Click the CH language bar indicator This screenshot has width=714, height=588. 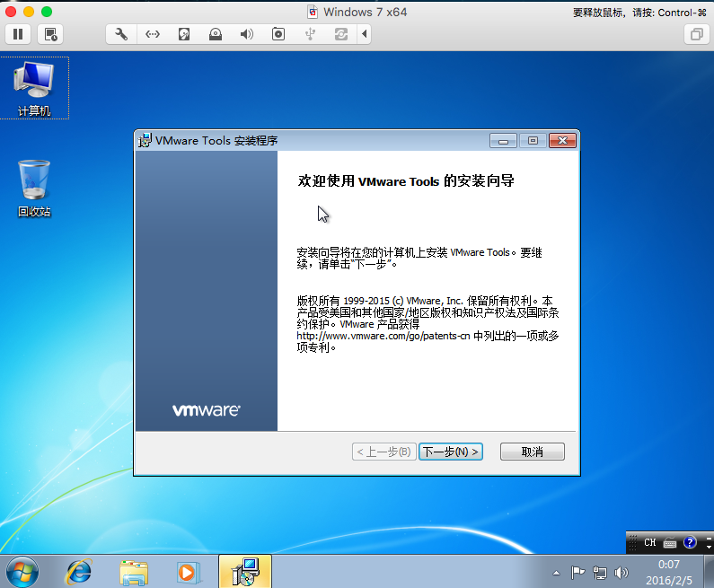650,542
